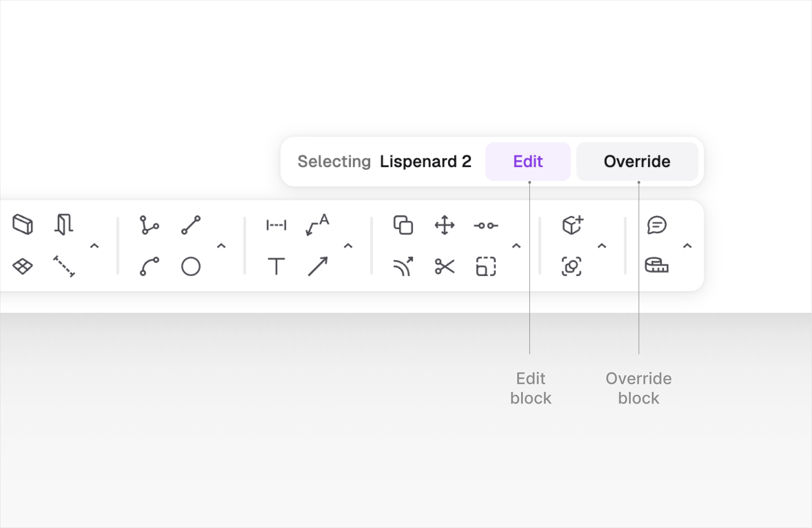The image size is (812, 528).
Task: Select the line segment tool
Action: (x=191, y=225)
